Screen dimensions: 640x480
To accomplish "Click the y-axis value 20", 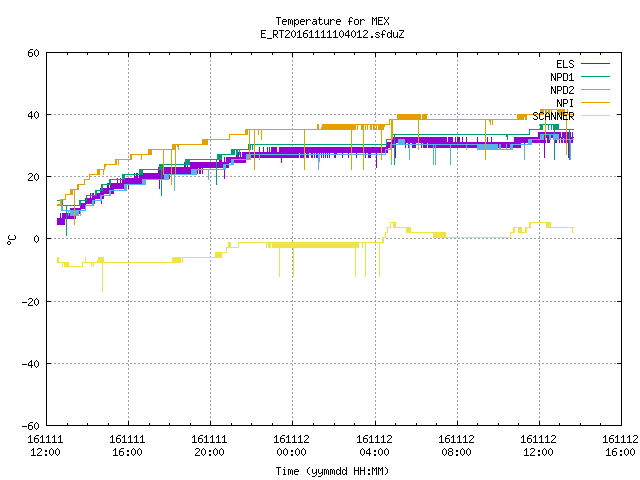I will point(33,177).
